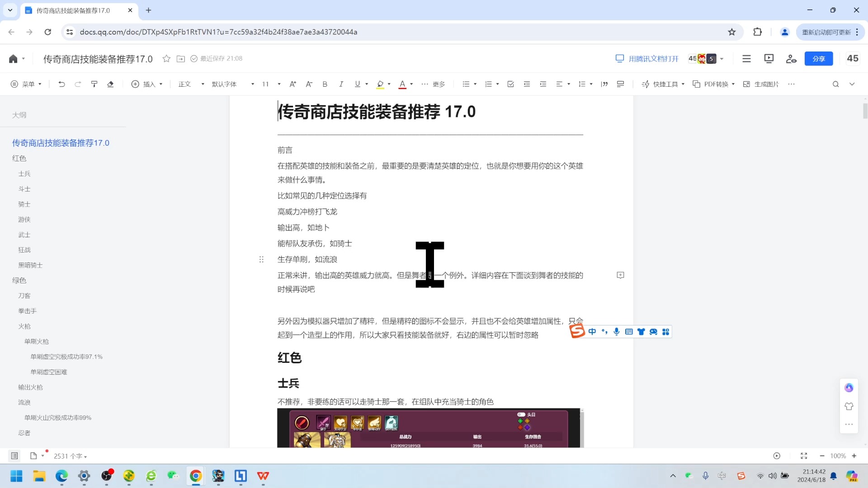Image resolution: width=868 pixels, height=488 pixels.
Task: Select the format painter tool
Action: [94, 84]
